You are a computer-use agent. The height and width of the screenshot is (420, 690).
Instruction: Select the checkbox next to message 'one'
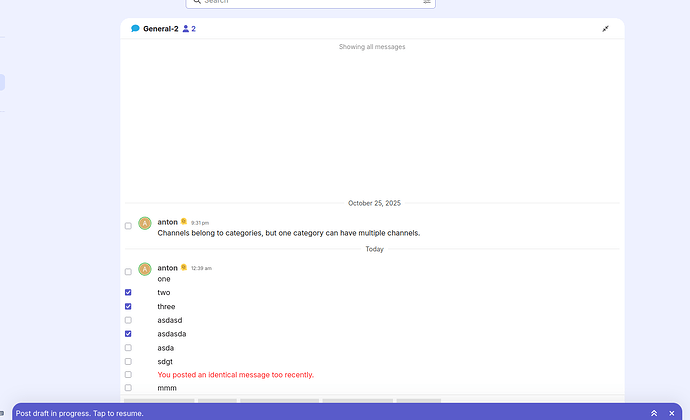coord(128,272)
